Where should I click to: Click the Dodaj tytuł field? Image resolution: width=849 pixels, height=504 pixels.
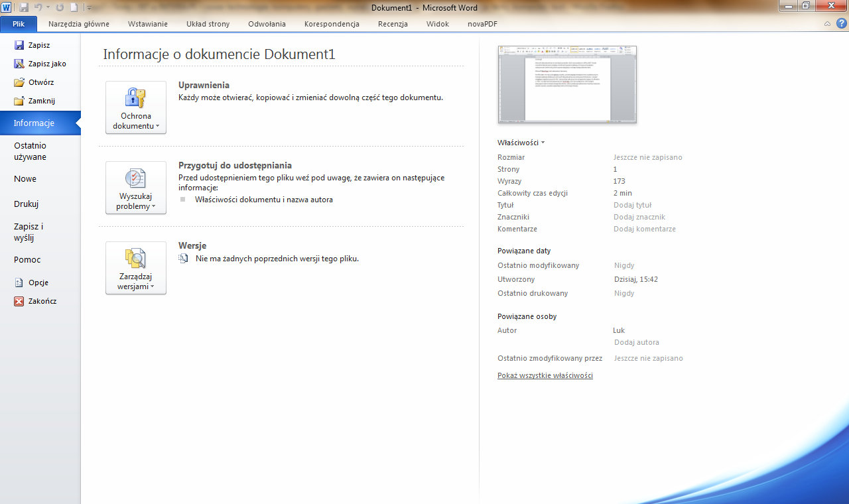click(x=633, y=205)
